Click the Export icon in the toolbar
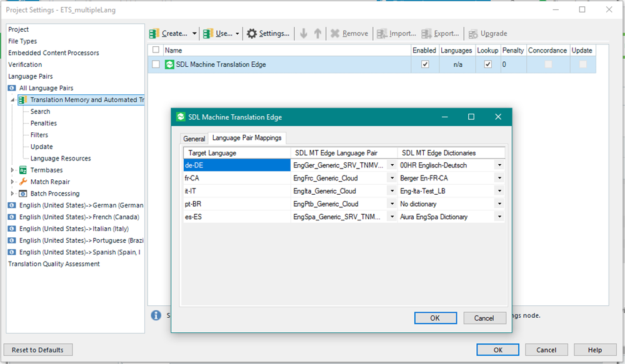The width and height of the screenshot is (625, 364). coord(426,34)
